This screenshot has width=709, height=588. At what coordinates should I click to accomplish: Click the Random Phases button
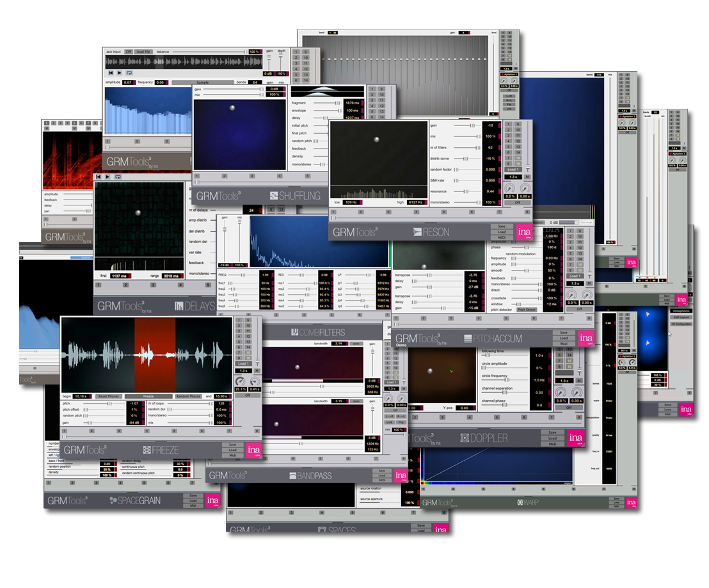188,396
